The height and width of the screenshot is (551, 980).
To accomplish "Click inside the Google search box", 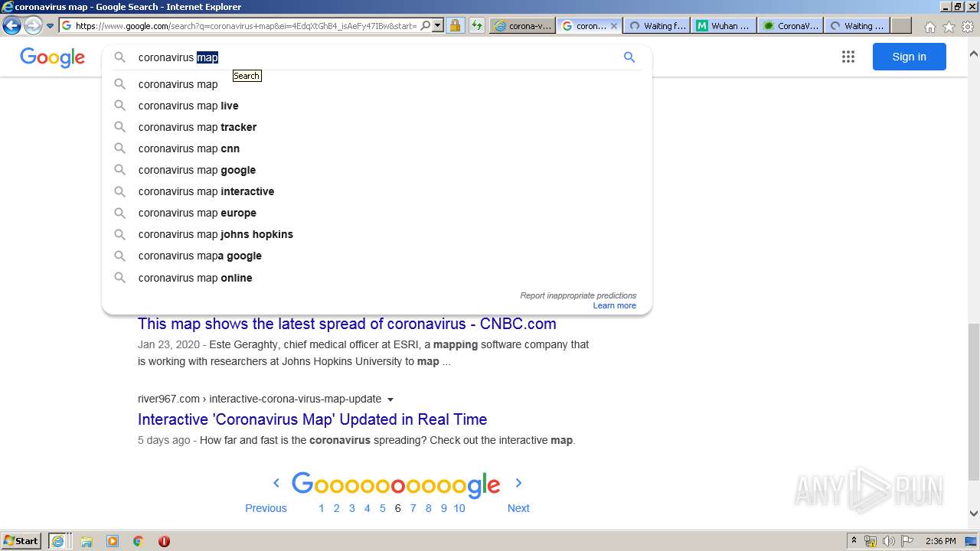I will tap(375, 57).
